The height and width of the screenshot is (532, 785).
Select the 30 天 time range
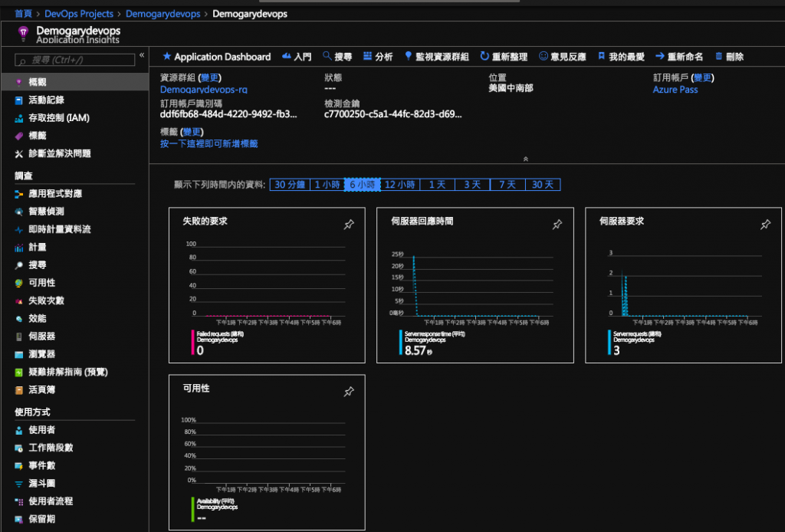[x=543, y=185]
